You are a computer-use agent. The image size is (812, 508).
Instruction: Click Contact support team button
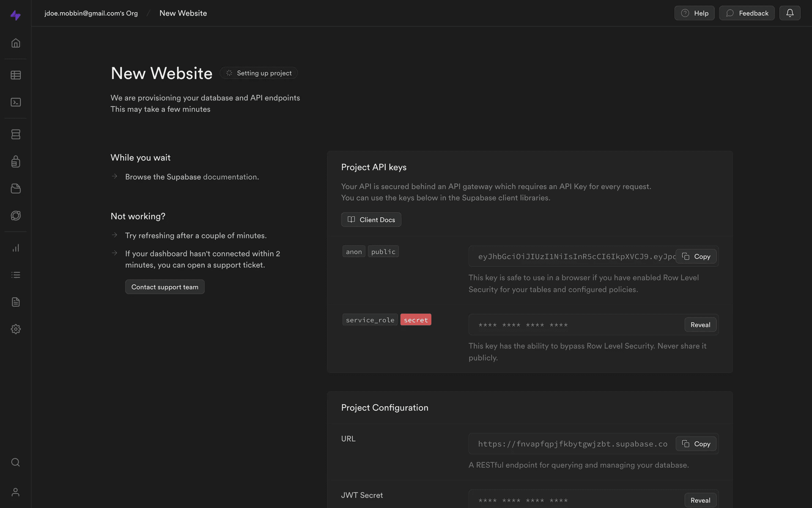(x=165, y=287)
